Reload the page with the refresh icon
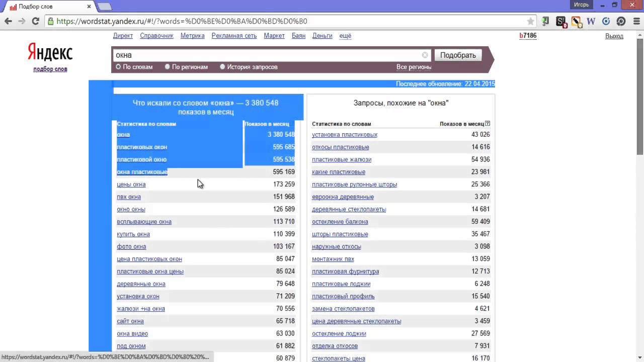Viewport: 644px width, 362px height. click(x=35, y=21)
